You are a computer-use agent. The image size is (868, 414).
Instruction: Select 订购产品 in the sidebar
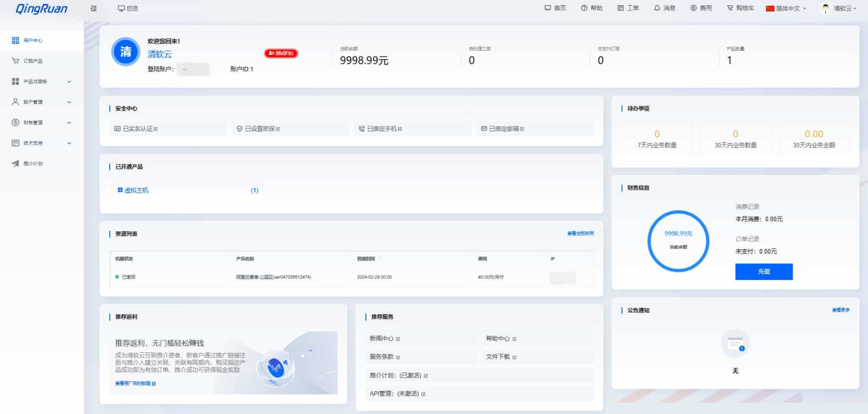point(41,61)
